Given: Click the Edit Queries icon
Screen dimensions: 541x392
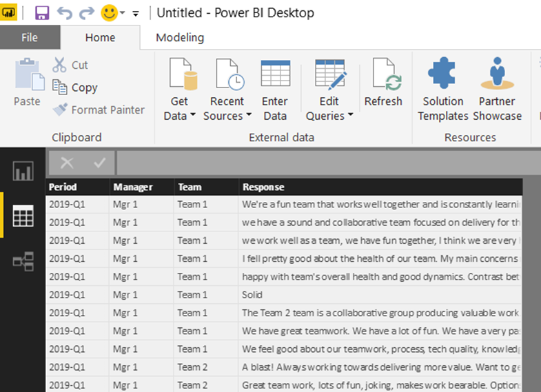Looking at the screenshot, I should pos(330,74).
